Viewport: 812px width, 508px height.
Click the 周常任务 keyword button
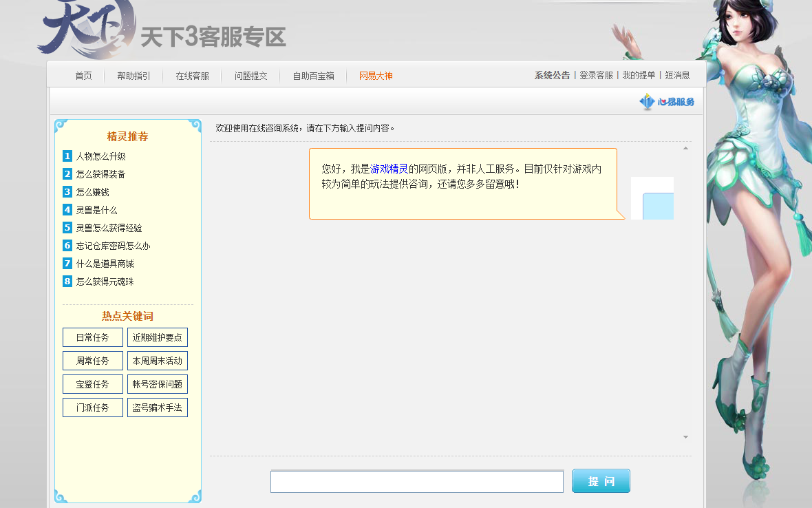click(93, 361)
